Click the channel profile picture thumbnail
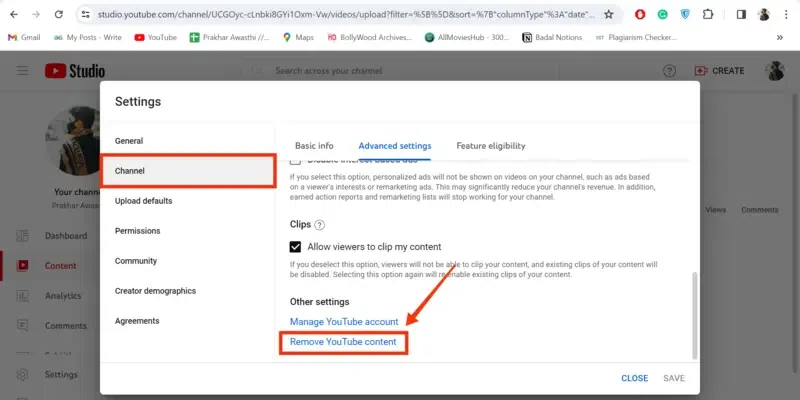This screenshot has width=800, height=400. [73, 141]
